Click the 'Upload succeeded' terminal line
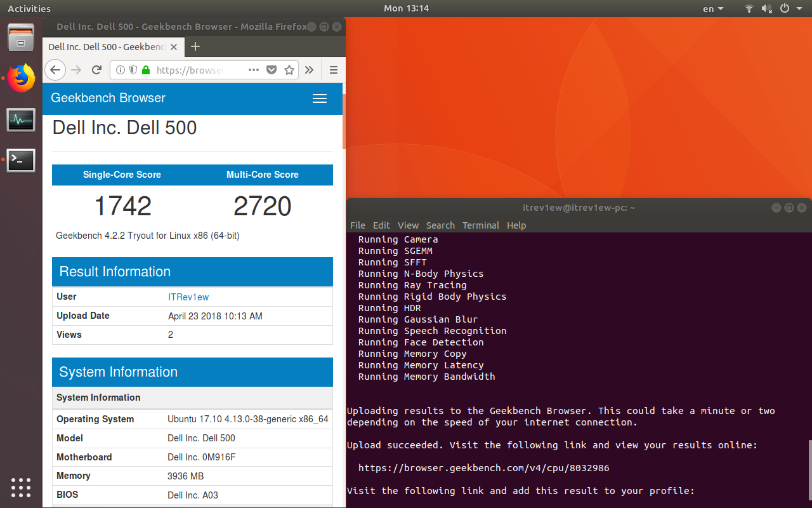812x508 pixels. (x=552, y=445)
